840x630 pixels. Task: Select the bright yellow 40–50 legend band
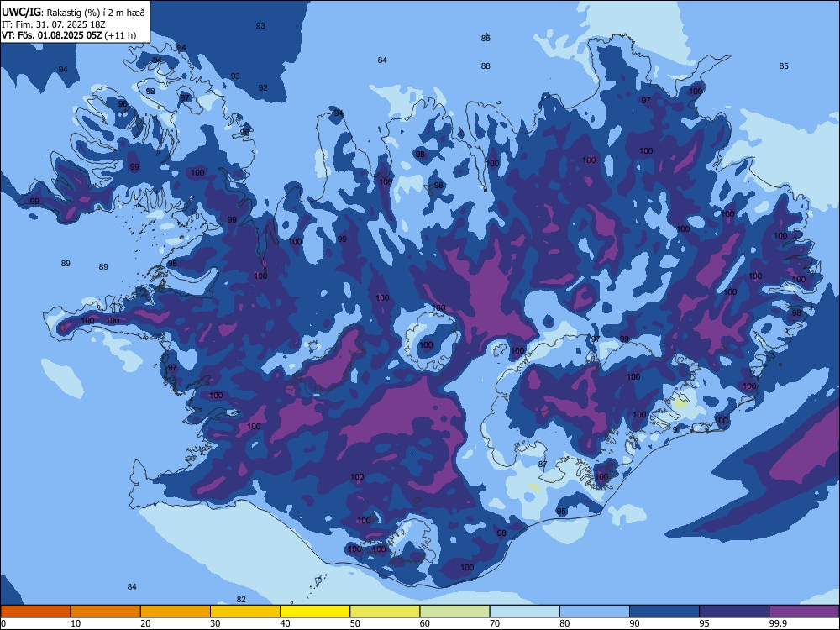click(315, 612)
